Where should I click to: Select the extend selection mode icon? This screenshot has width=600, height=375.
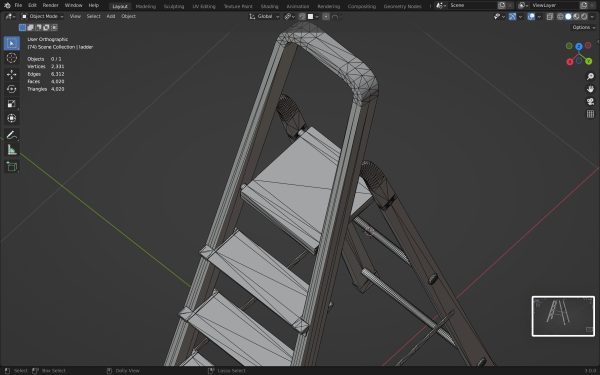pos(30,27)
